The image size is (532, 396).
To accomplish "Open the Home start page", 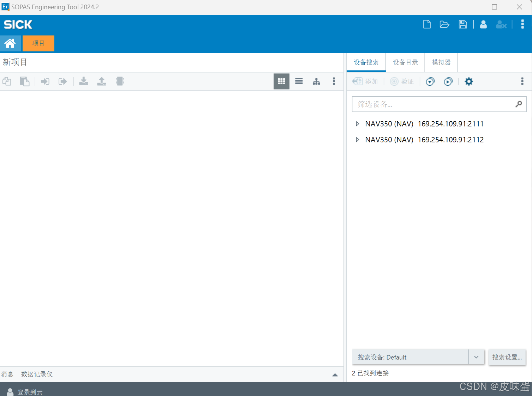I will pos(10,43).
